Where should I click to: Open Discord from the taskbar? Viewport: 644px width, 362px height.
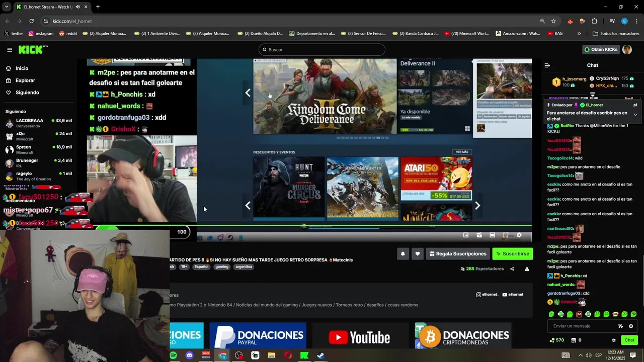(189, 355)
